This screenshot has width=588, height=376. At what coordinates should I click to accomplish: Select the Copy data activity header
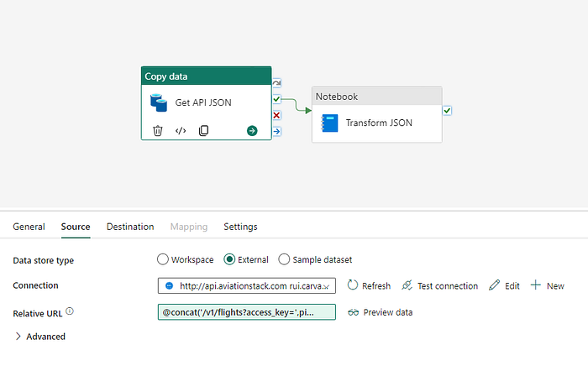click(207, 76)
